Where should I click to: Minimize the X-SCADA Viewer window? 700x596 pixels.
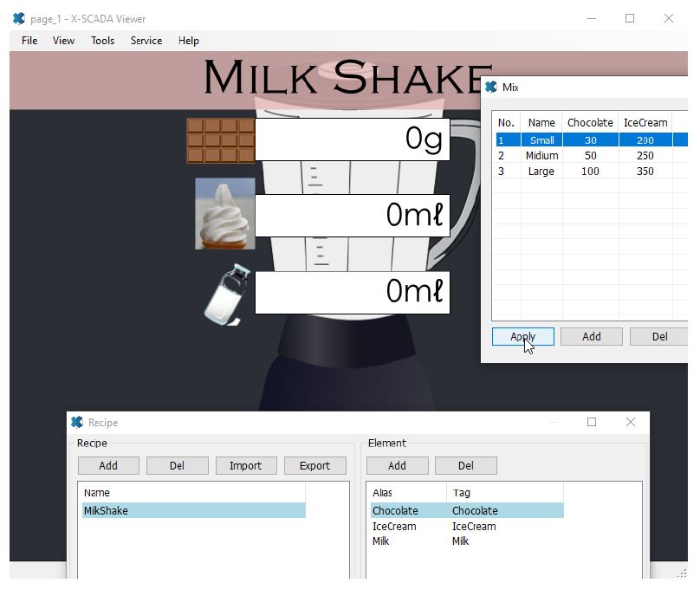(x=592, y=18)
